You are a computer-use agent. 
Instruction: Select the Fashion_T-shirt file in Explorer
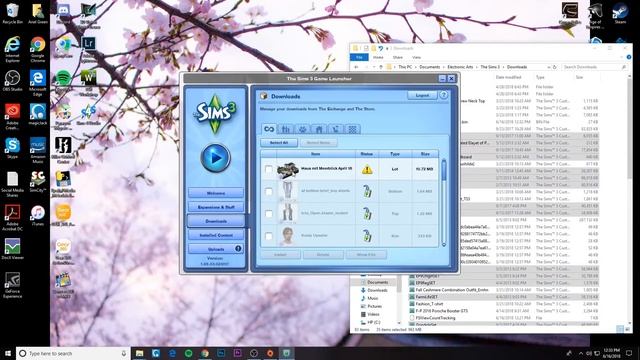coord(429,304)
